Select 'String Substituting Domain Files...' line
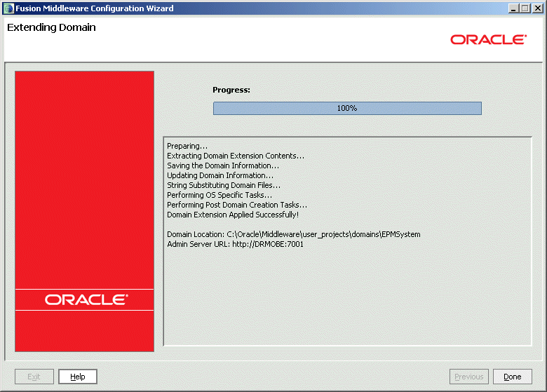This screenshot has width=547, height=392. [x=224, y=185]
